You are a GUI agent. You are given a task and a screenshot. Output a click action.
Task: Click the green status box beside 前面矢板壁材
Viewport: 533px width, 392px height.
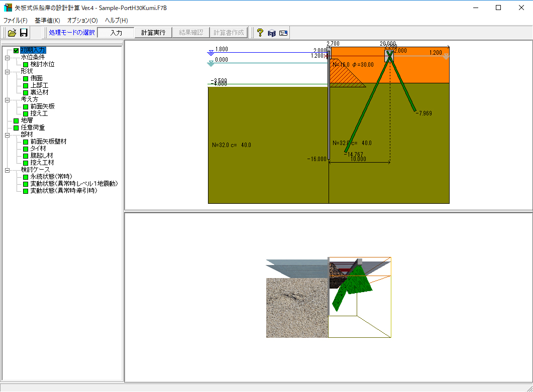tap(26, 142)
